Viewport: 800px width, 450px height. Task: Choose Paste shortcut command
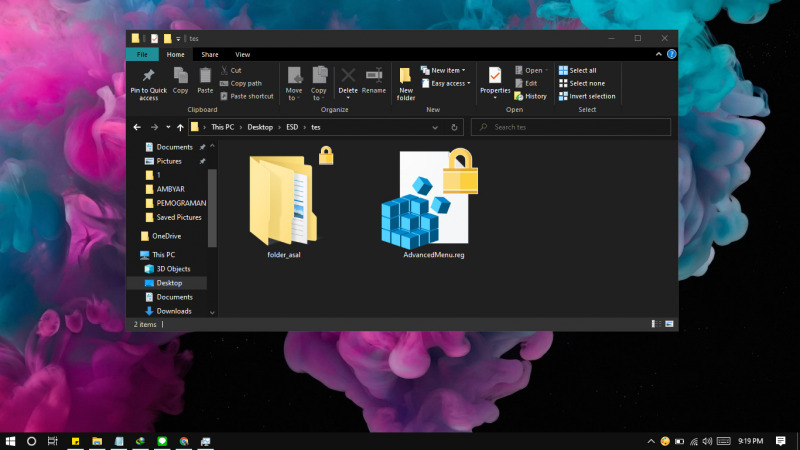coord(247,96)
